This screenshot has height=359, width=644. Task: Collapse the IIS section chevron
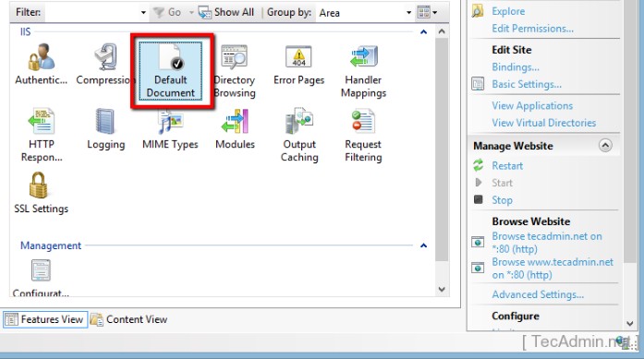click(x=423, y=32)
